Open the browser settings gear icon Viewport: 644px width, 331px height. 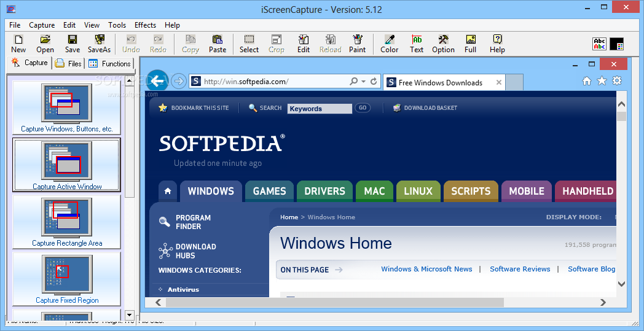(617, 81)
